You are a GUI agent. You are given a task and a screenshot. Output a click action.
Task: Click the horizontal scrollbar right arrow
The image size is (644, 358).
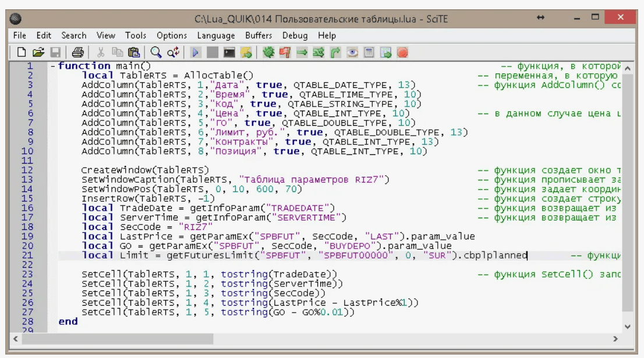click(615, 339)
